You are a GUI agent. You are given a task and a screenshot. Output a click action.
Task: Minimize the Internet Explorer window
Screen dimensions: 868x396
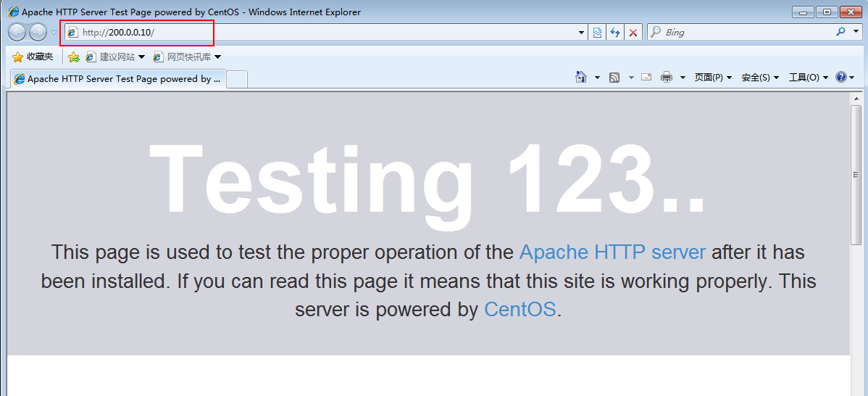(803, 12)
